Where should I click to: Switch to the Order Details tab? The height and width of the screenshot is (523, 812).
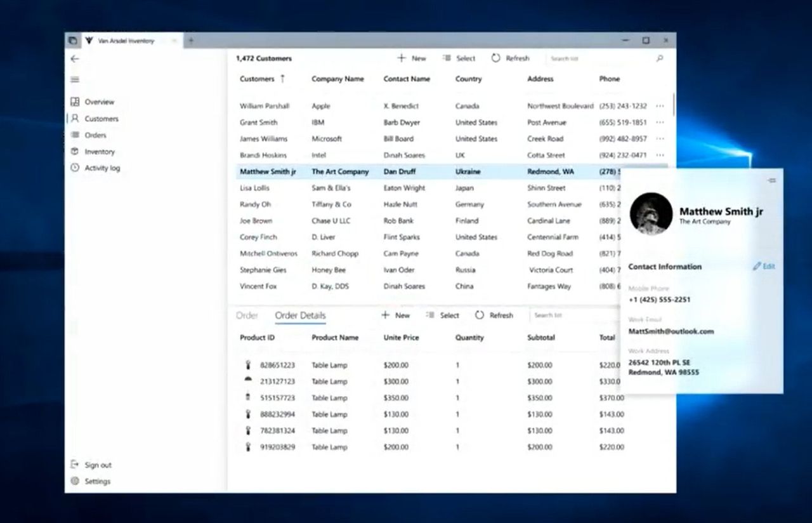(x=300, y=315)
